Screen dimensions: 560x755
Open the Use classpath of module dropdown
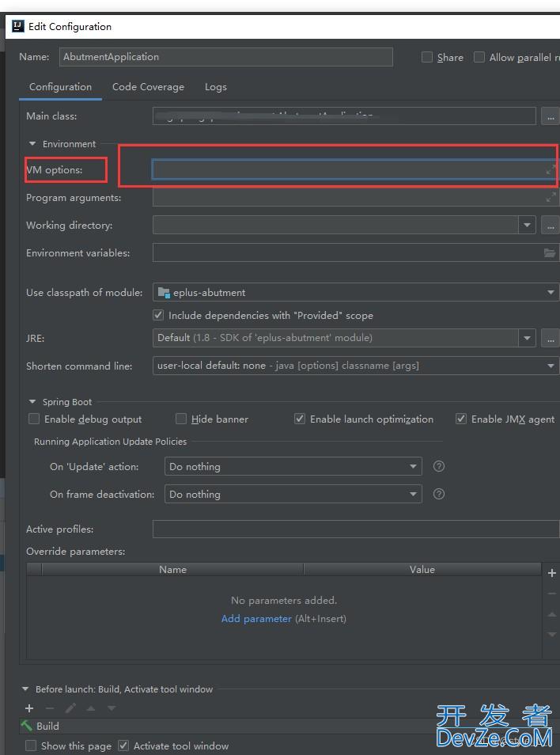pos(356,292)
